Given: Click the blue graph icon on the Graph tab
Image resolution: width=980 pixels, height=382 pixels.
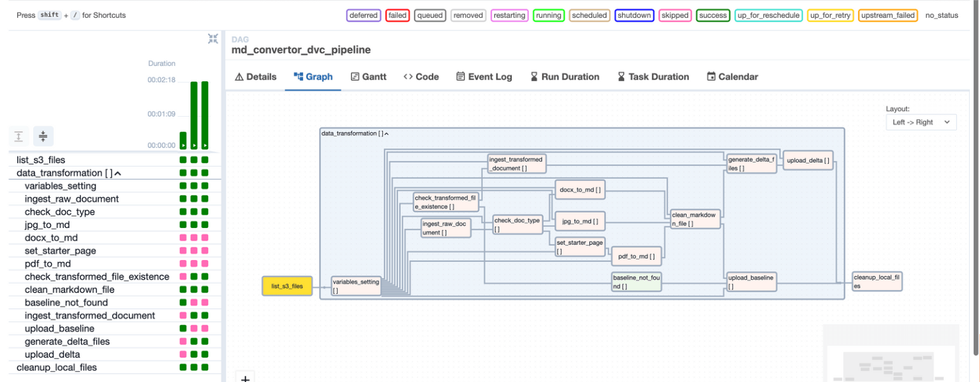Looking at the screenshot, I should (297, 76).
